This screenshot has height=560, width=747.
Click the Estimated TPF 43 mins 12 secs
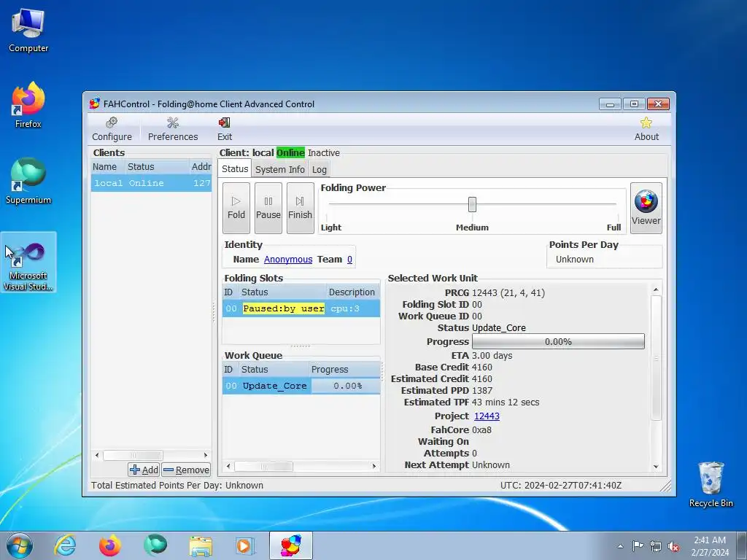[x=506, y=402]
